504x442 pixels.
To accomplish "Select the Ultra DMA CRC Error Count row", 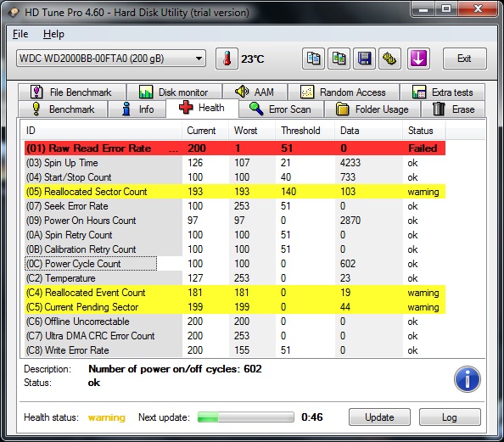I will point(235,336).
